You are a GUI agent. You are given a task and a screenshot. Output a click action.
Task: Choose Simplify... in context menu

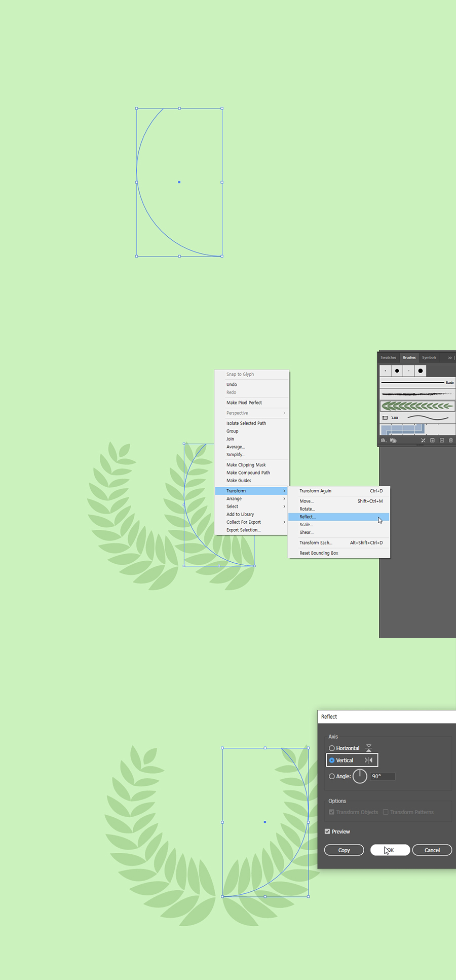[x=251, y=455]
